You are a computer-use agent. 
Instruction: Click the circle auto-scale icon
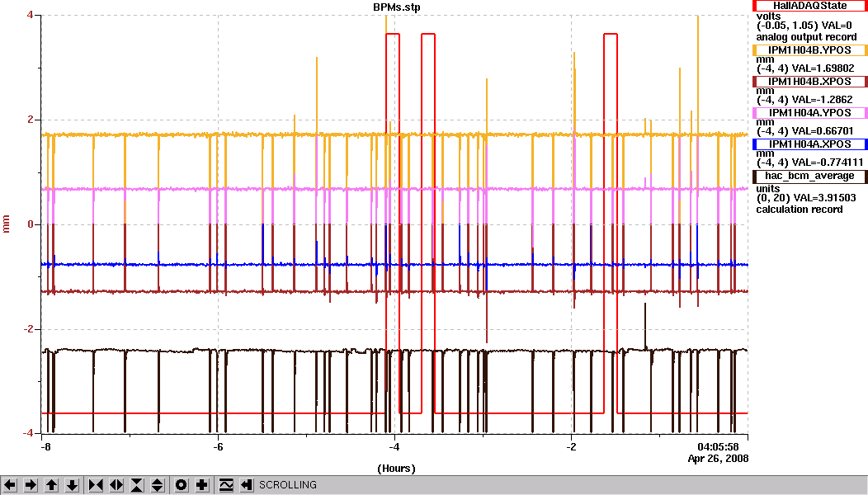click(181, 485)
